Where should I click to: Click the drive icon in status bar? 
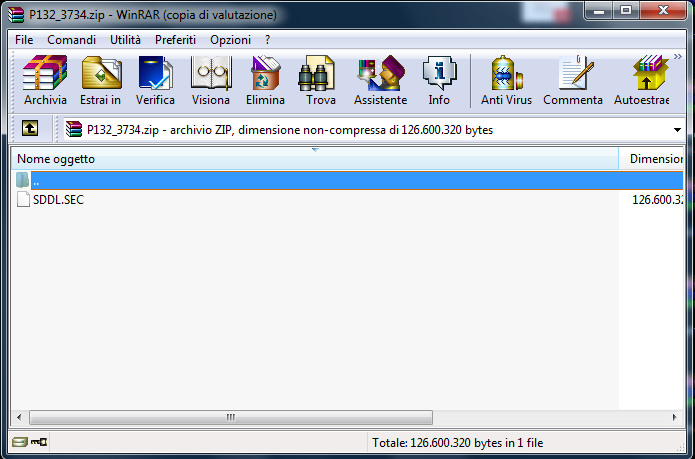pyautogui.click(x=20, y=442)
